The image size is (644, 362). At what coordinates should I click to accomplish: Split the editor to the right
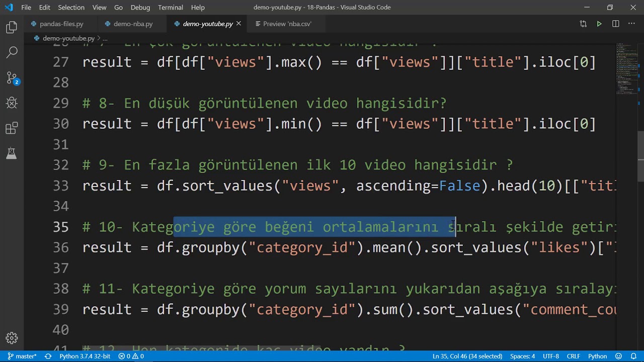click(615, 24)
